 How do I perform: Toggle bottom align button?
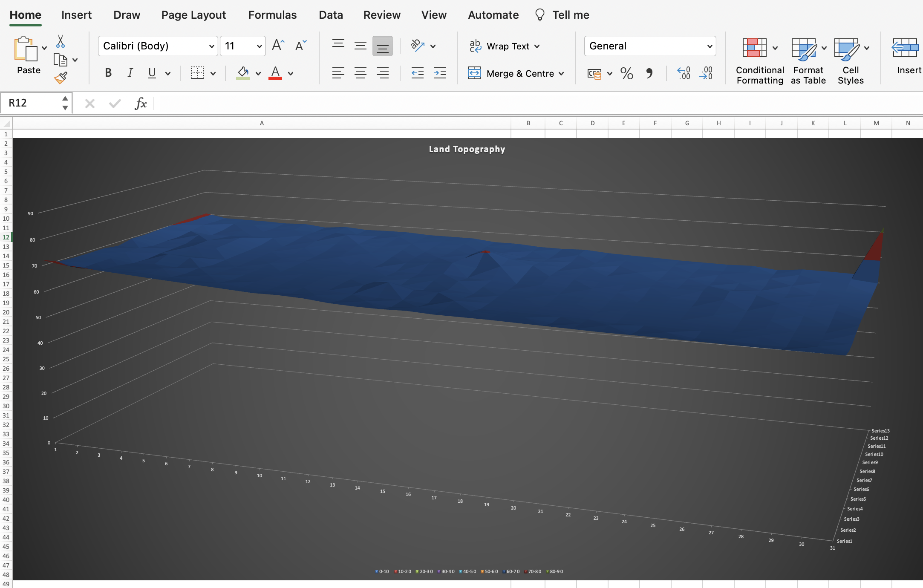(x=382, y=46)
